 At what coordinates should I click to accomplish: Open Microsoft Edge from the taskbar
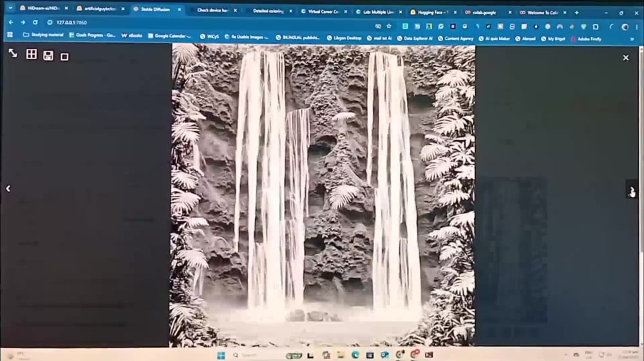(355, 355)
